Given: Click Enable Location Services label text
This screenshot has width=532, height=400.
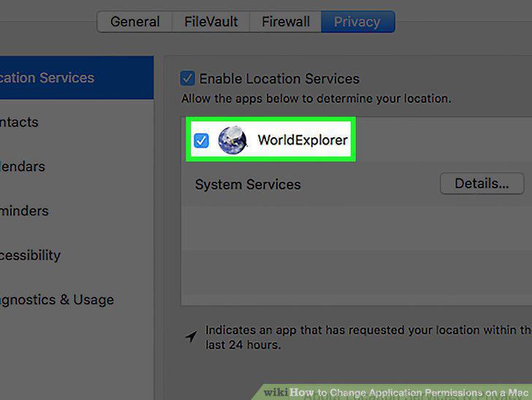Looking at the screenshot, I should pos(279,79).
